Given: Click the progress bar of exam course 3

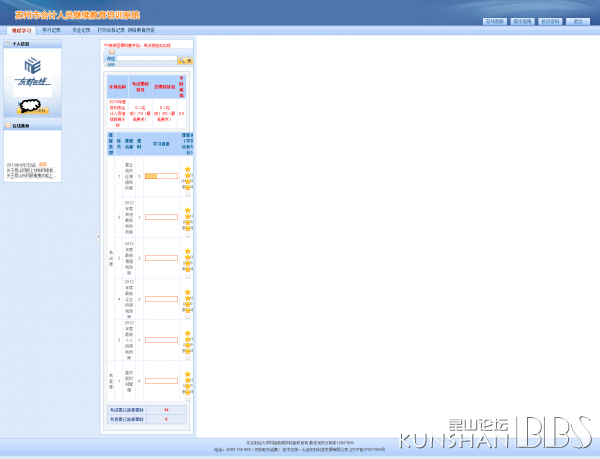Looking at the screenshot, I should tap(161, 258).
